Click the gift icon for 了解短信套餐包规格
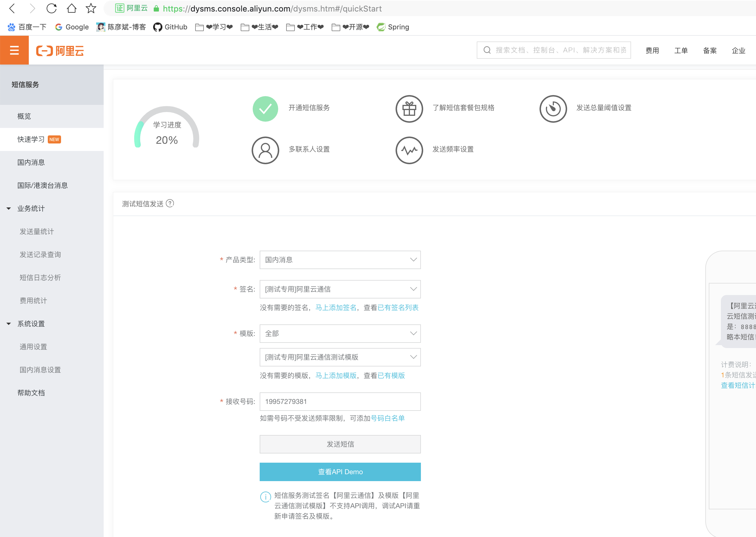 pos(409,108)
